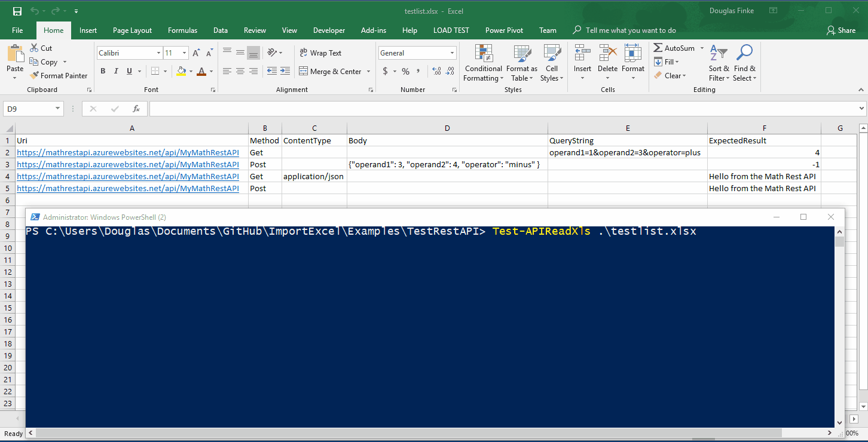Open the General number format dropdown
868x442 pixels.
tap(452, 53)
